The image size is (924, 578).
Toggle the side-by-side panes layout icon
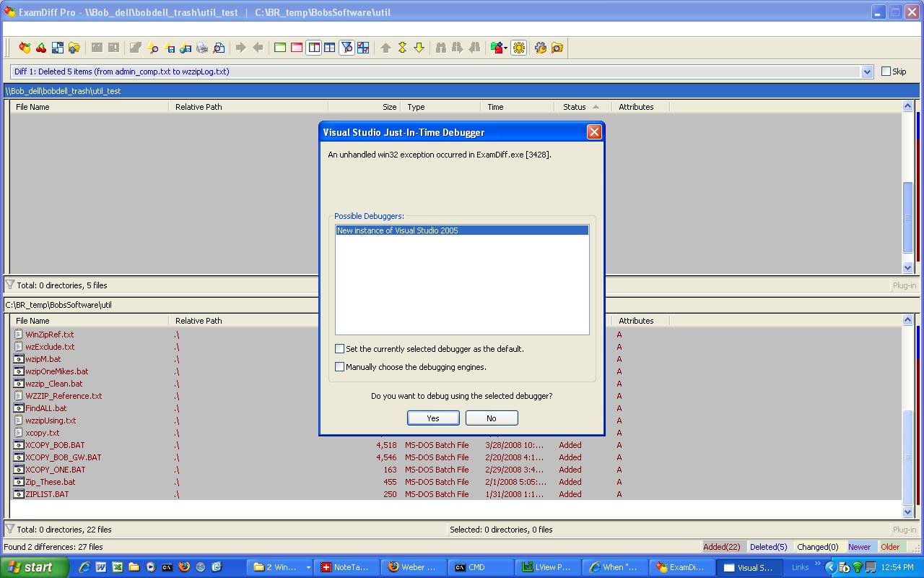(313, 48)
